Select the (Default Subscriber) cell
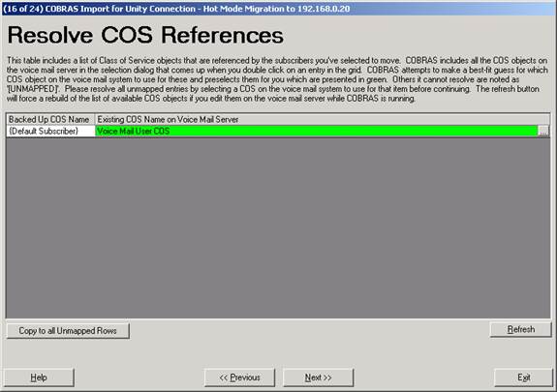The width and height of the screenshot is (557, 392). [x=50, y=131]
